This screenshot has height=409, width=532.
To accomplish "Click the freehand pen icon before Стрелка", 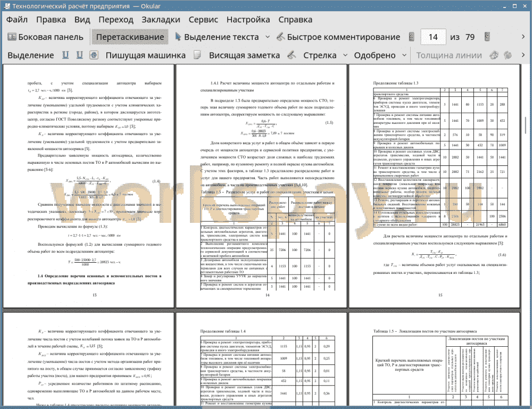I will pos(292,55).
